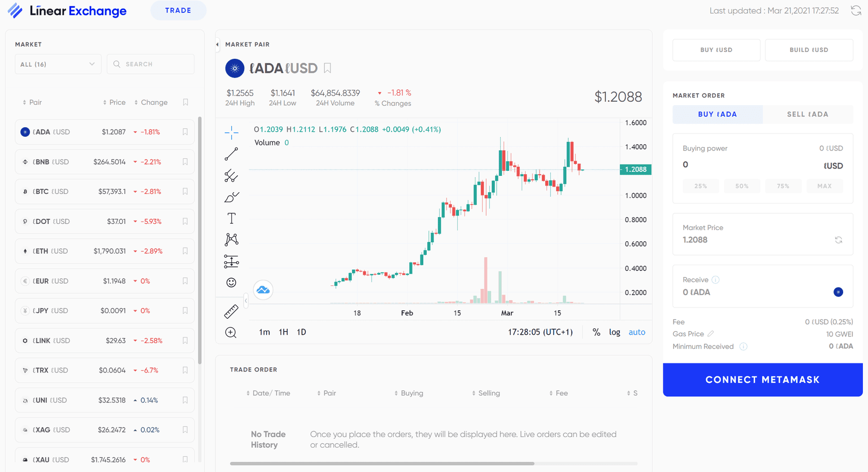Bookmark the ℓBTC ℓUSD pair
The image size is (868, 472).
(x=185, y=192)
